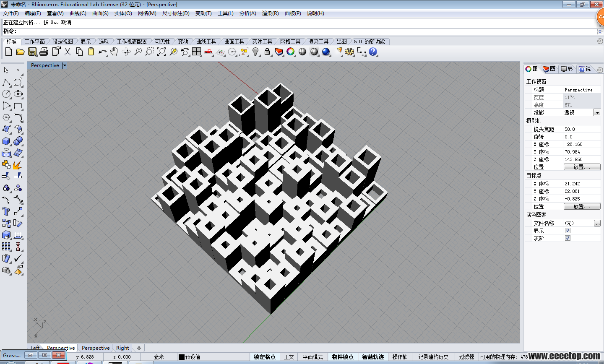The image size is (604, 364).
Task: Select the Text object tool
Action: [x=6, y=211]
